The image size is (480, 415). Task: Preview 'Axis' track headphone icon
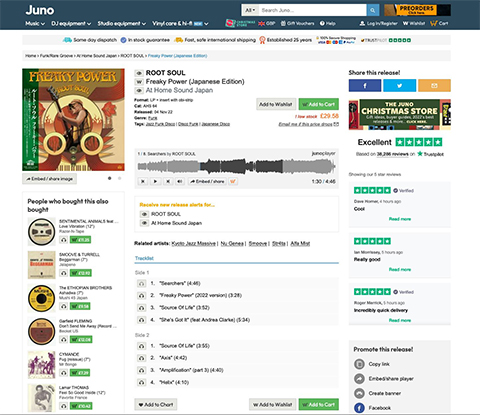141,358
